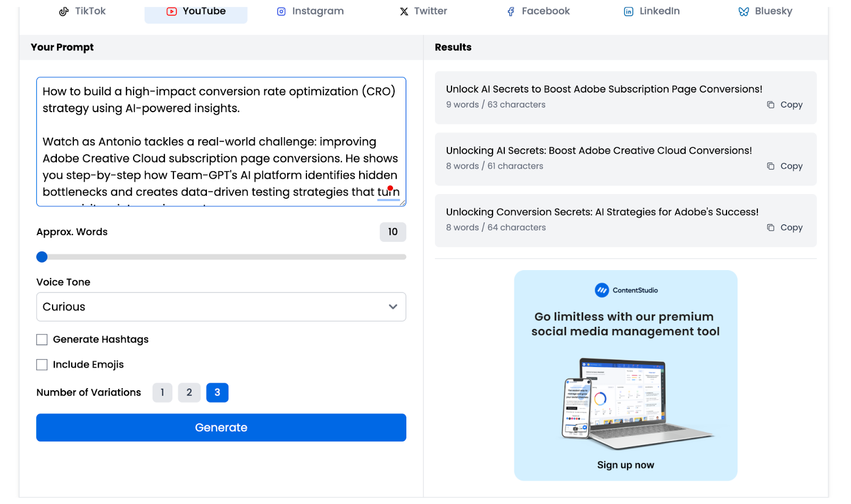Click the '8 words / 64 characters' count

coord(496,228)
